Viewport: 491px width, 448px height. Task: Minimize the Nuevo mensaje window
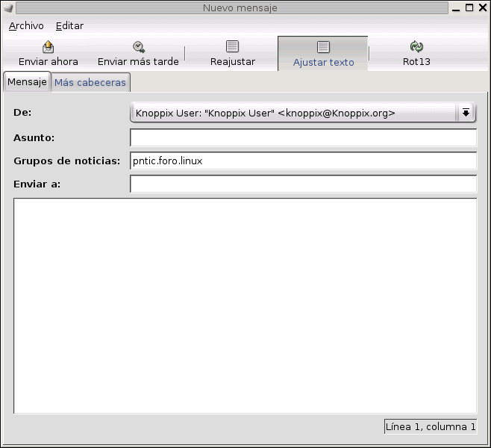(x=456, y=8)
